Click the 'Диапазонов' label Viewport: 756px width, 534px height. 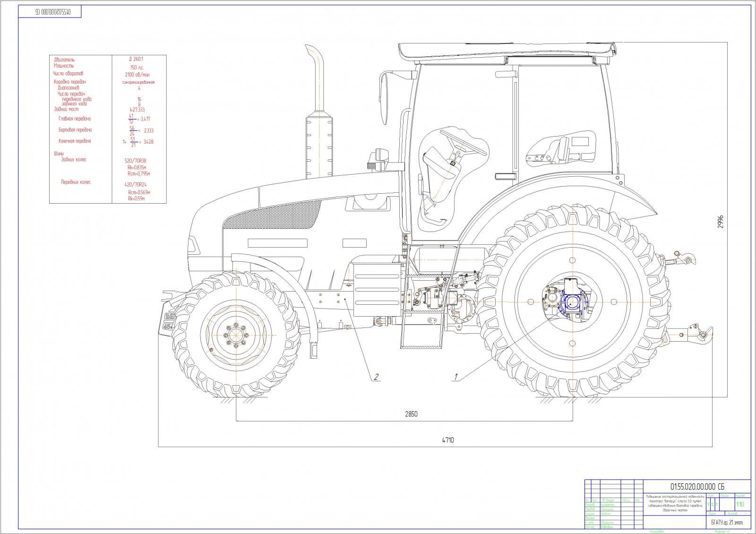click(x=69, y=88)
